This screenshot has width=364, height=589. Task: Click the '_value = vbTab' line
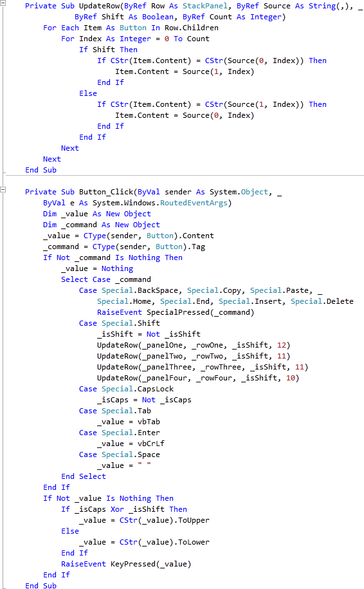(129, 422)
